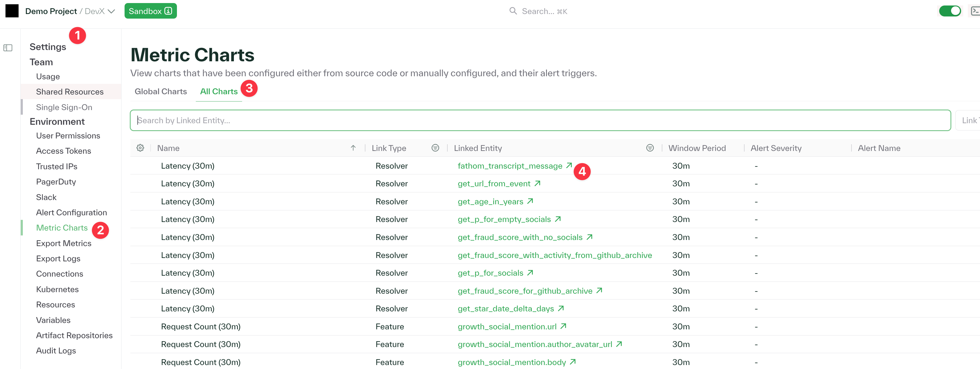Click the Name column sort arrow
Screen dimensions: 980x369
(353, 148)
